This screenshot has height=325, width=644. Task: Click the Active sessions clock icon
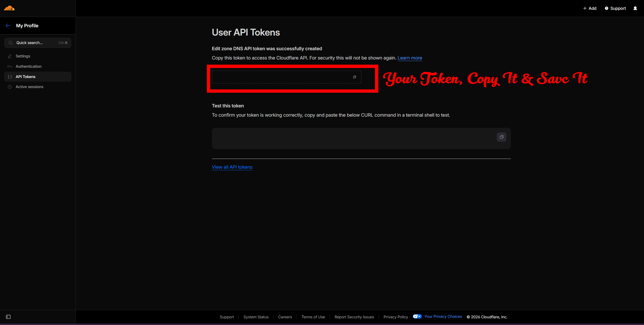(10, 87)
